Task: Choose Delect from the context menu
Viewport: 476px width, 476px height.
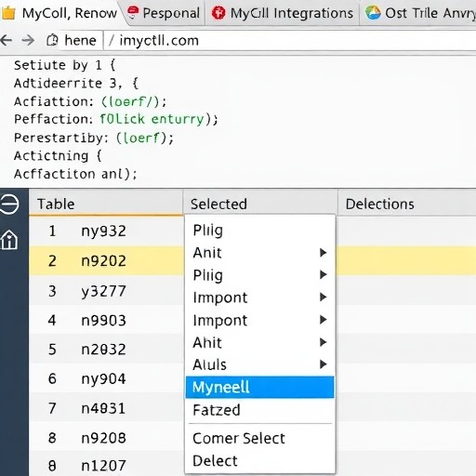Action: (x=259, y=461)
